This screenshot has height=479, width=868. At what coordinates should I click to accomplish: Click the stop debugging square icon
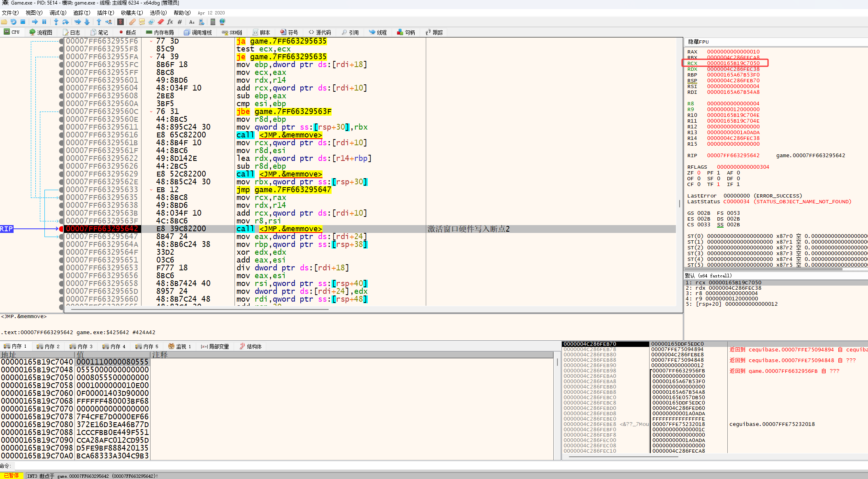(x=23, y=22)
